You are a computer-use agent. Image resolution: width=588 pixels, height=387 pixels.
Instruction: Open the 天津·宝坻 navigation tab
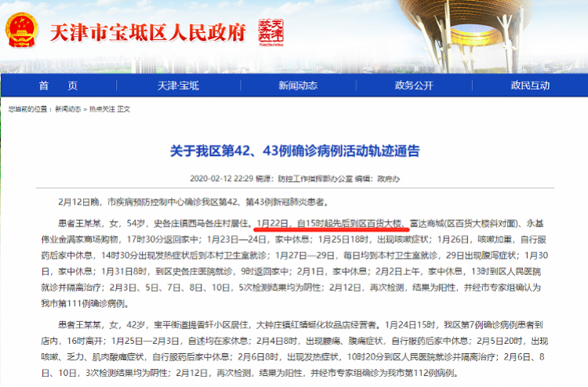pos(178,85)
